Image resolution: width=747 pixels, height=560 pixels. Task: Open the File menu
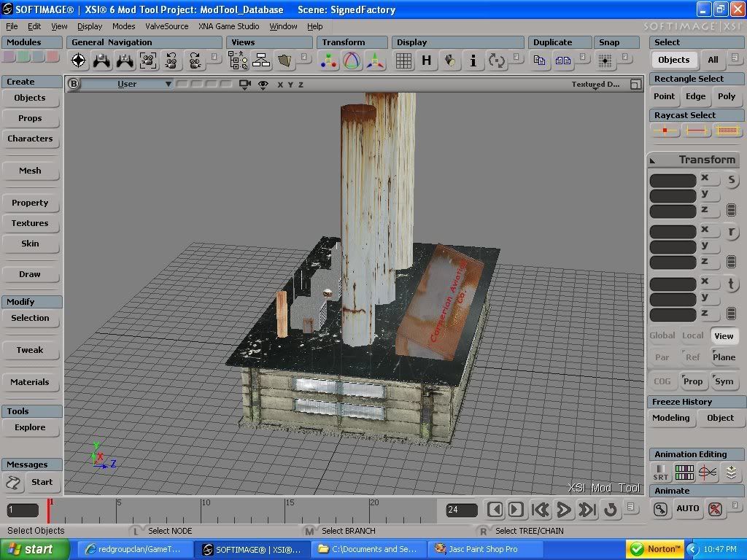tap(12, 26)
